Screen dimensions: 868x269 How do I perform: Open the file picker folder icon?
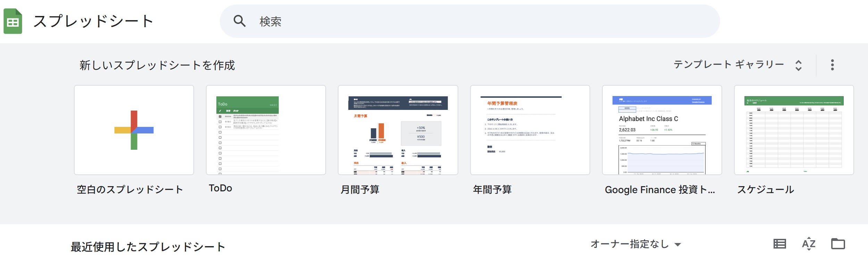tap(838, 244)
